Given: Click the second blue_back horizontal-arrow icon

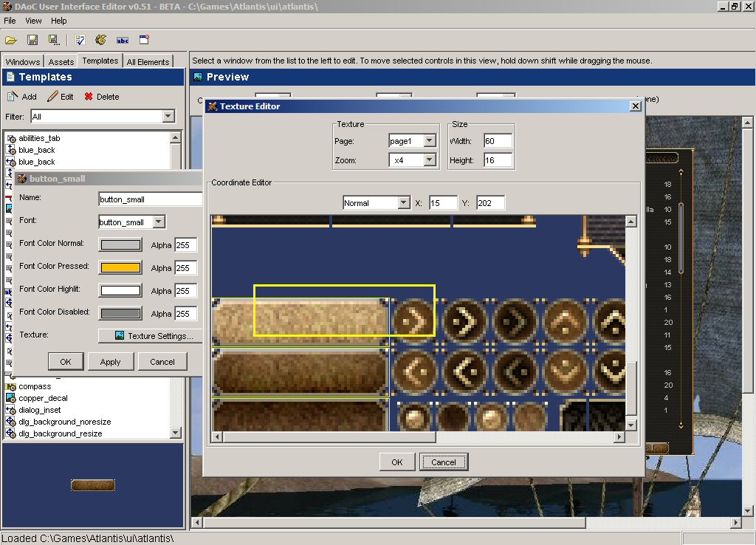Looking at the screenshot, I should [11, 162].
